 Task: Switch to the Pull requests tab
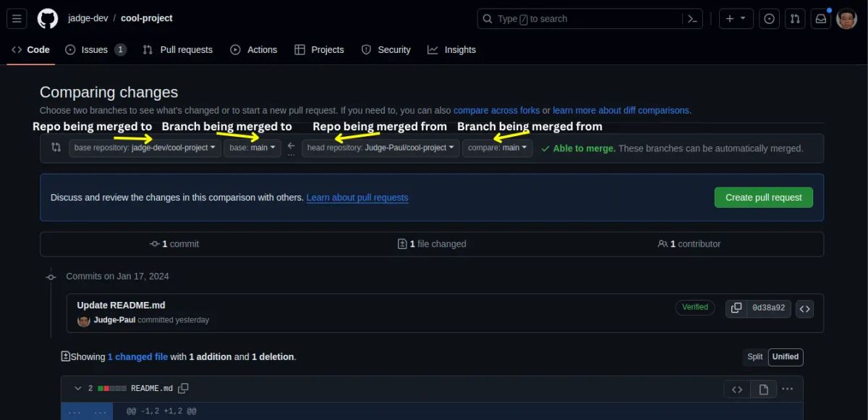[178, 50]
